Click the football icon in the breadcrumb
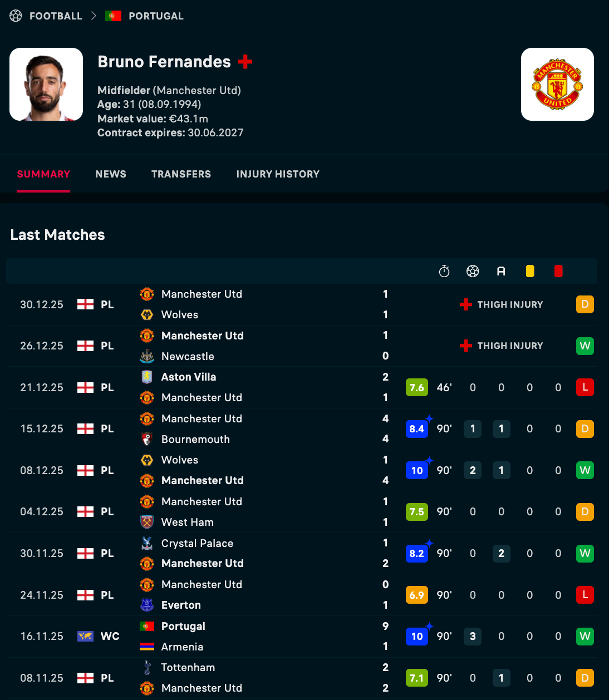This screenshot has width=609, height=700. [16, 16]
